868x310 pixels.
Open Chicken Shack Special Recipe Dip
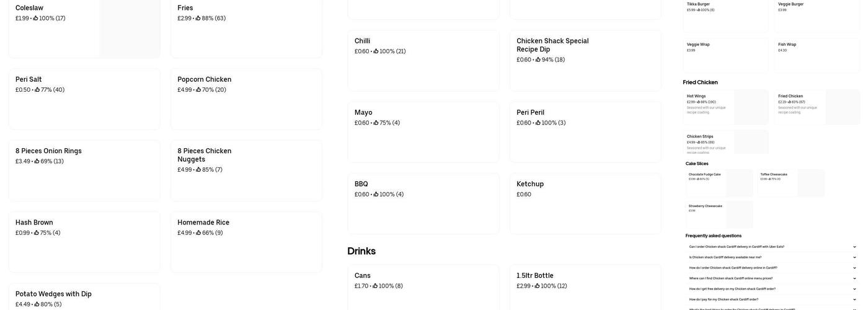[585, 60]
